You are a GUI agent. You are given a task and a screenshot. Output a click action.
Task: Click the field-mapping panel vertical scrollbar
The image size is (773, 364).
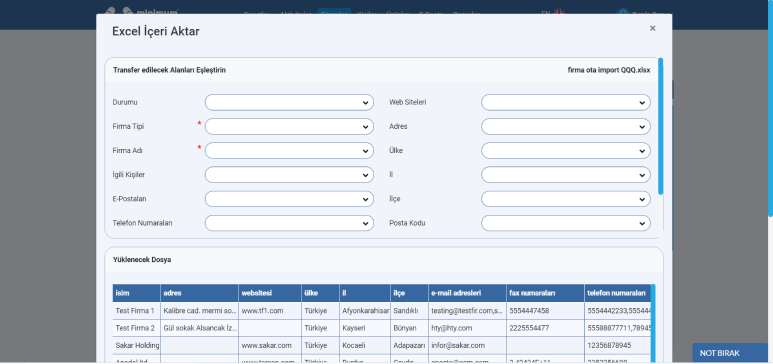tap(661, 126)
